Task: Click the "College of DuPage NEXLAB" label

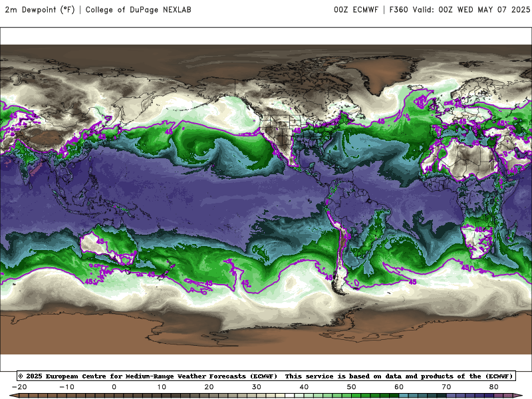Action: point(138,9)
